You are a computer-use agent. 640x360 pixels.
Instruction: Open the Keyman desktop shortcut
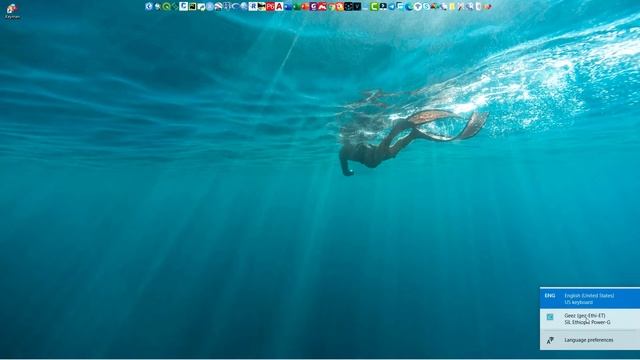pos(12,11)
